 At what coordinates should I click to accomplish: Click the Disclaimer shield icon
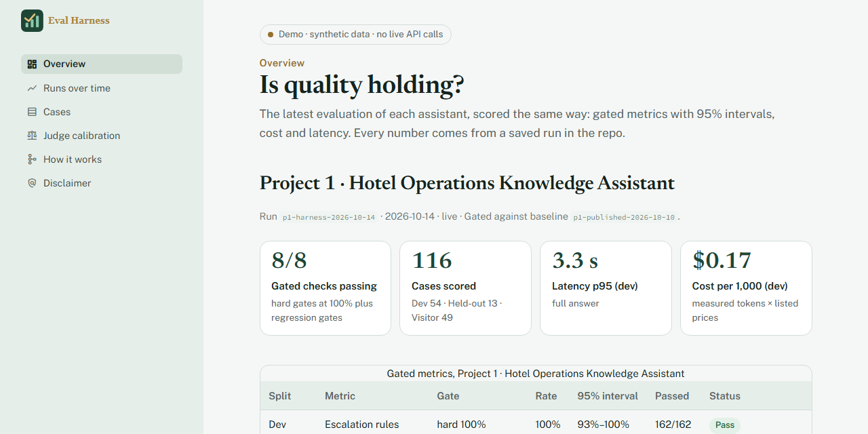(32, 183)
